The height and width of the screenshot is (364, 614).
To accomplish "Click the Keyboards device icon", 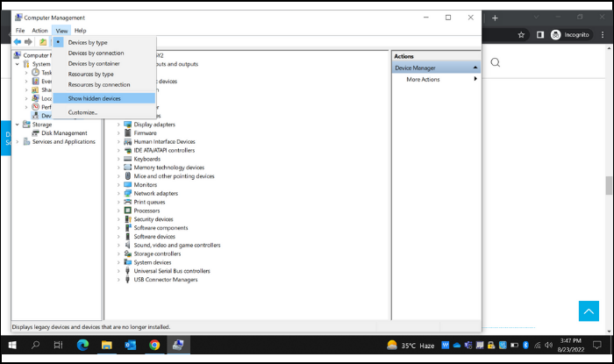I will [x=128, y=159].
